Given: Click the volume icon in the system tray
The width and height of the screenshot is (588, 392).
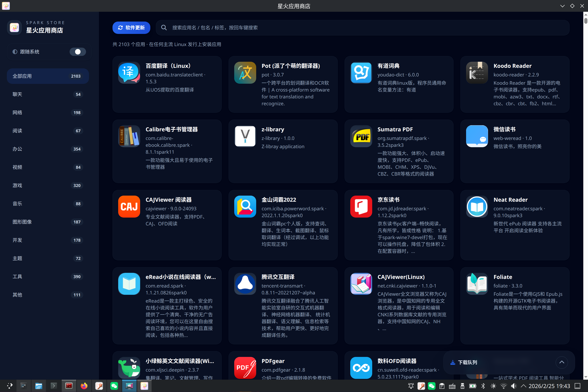Looking at the screenshot, I should pos(513,386).
